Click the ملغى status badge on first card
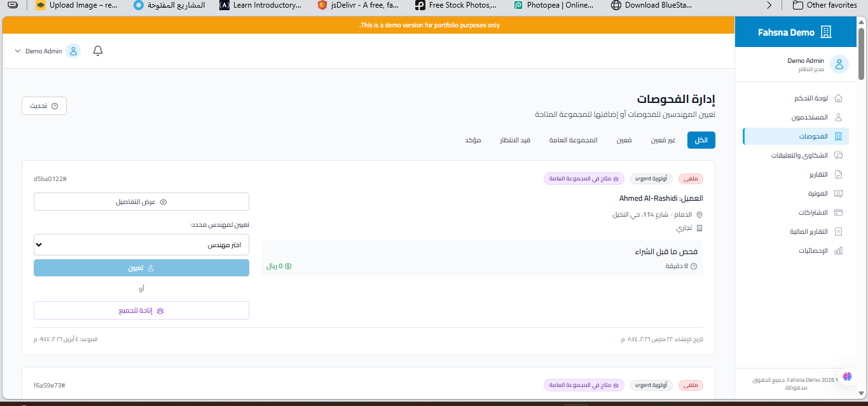Image resolution: width=868 pixels, height=406 pixels. [691, 179]
